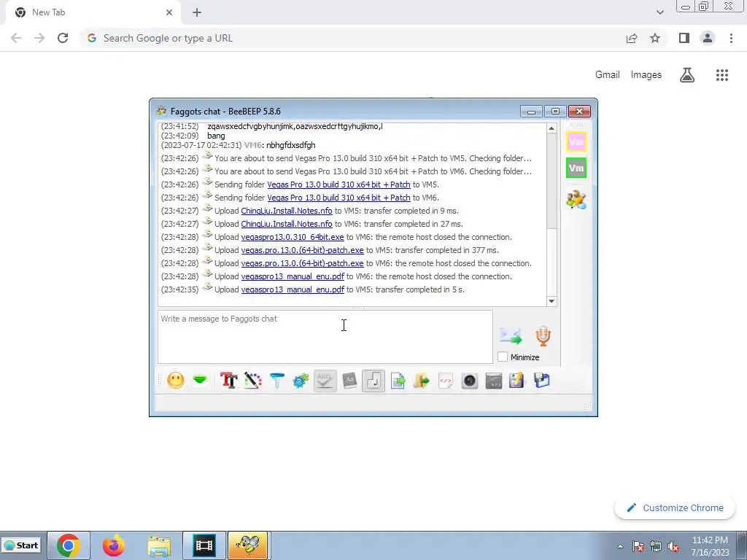Click the Chrome back arrow
The image size is (747, 560).
click(16, 38)
